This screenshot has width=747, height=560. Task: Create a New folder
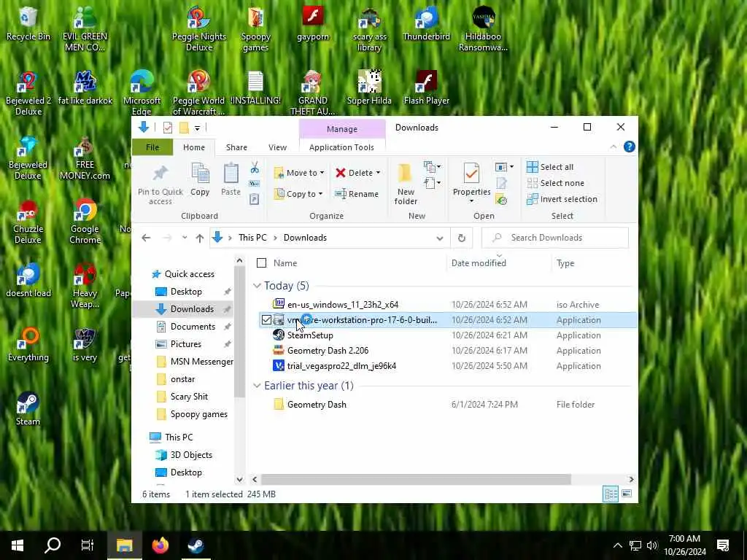[406, 184]
